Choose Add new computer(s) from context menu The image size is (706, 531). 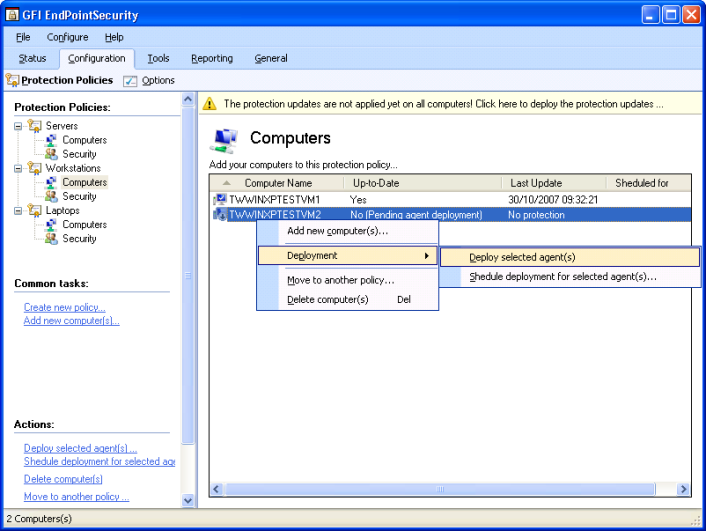(x=348, y=231)
